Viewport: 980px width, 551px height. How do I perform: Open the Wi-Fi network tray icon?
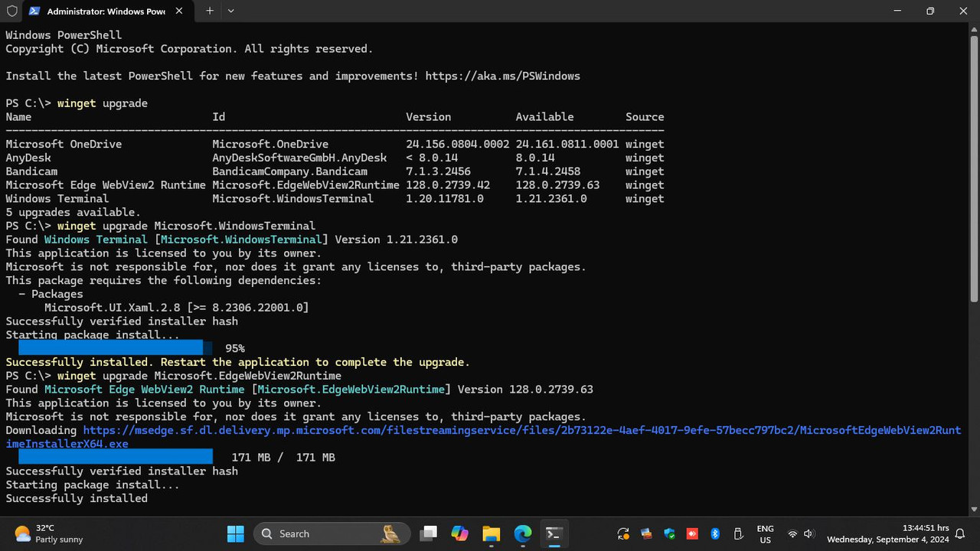pyautogui.click(x=792, y=533)
